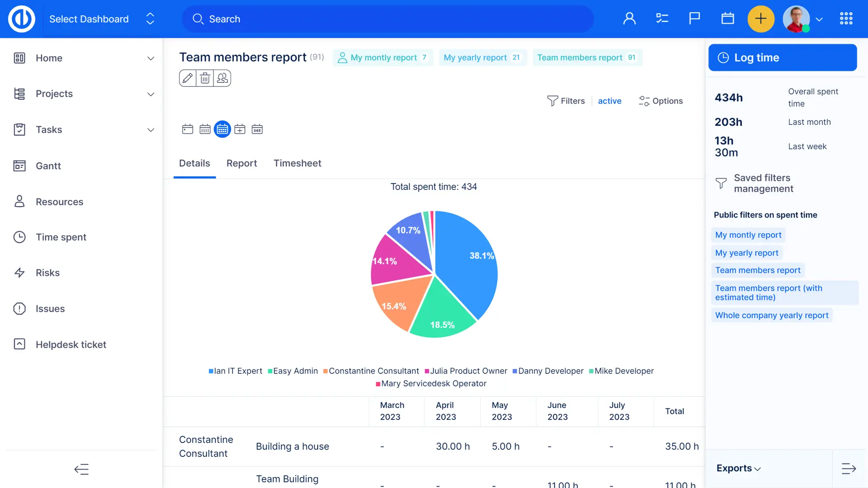Toggle Mike Developer legend entry
Viewport: 868px width, 488px height.
pyautogui.click(x=622, y=371)
